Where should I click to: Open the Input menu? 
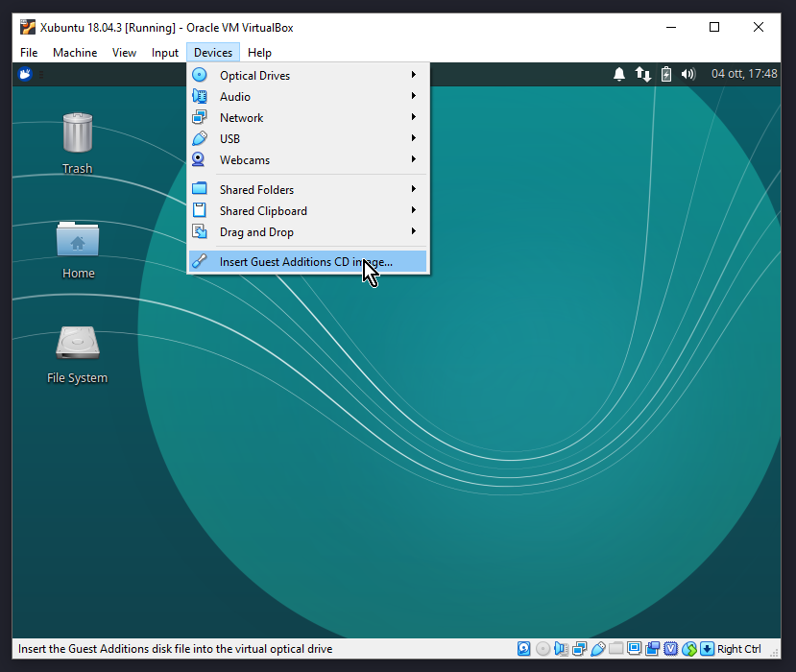[165, 53]
